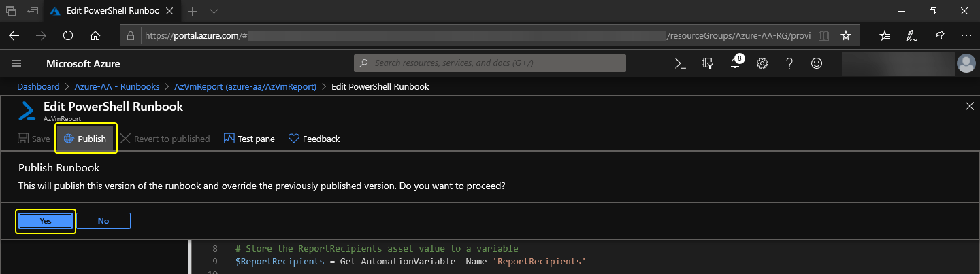Click No to cancel publishing
The height and width of the screenshot is (274, 980).
coord(103,221)
